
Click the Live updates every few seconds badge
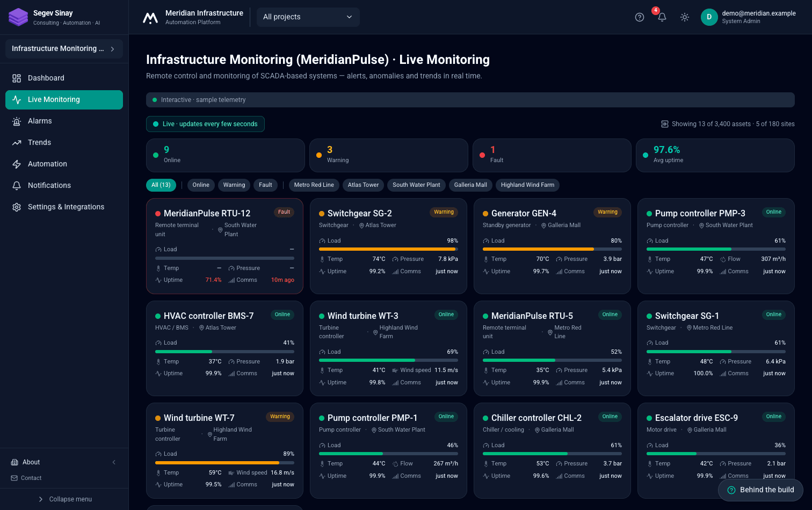click(205, 124)
